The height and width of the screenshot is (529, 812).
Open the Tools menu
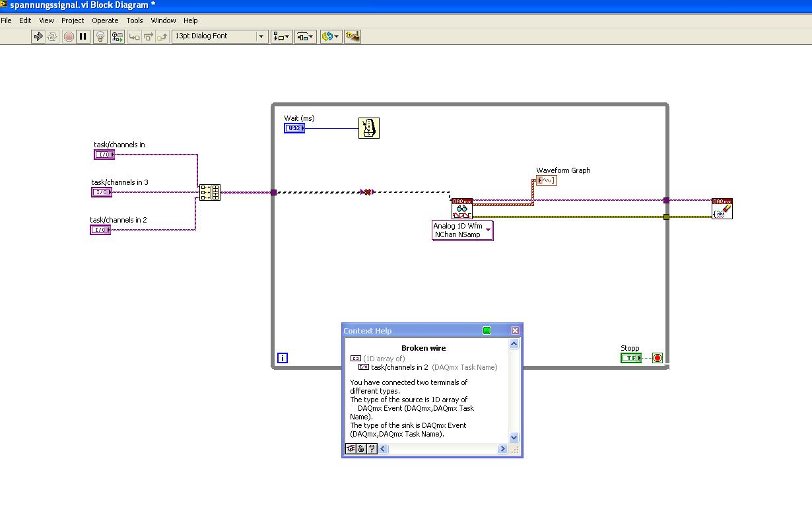coord(135,20)
